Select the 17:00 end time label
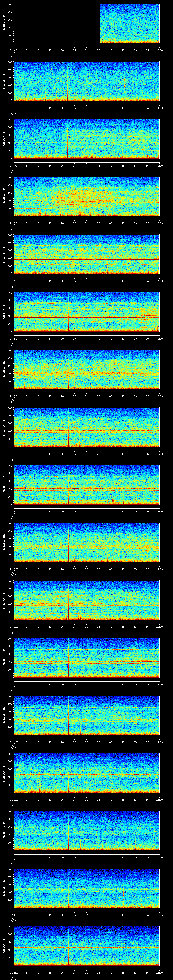 point(160,454)
